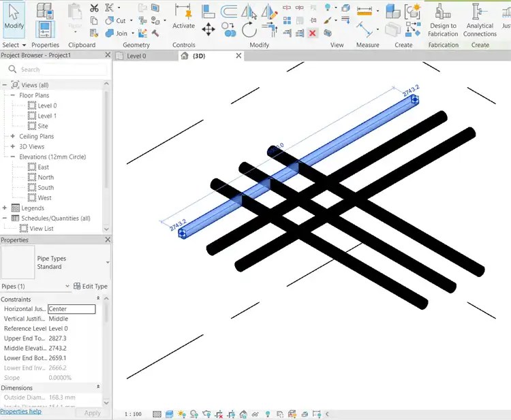Viewport: 511px width, 420px height.
Task: Open Type Properties icon in ribbon
Action: point(45,10)
